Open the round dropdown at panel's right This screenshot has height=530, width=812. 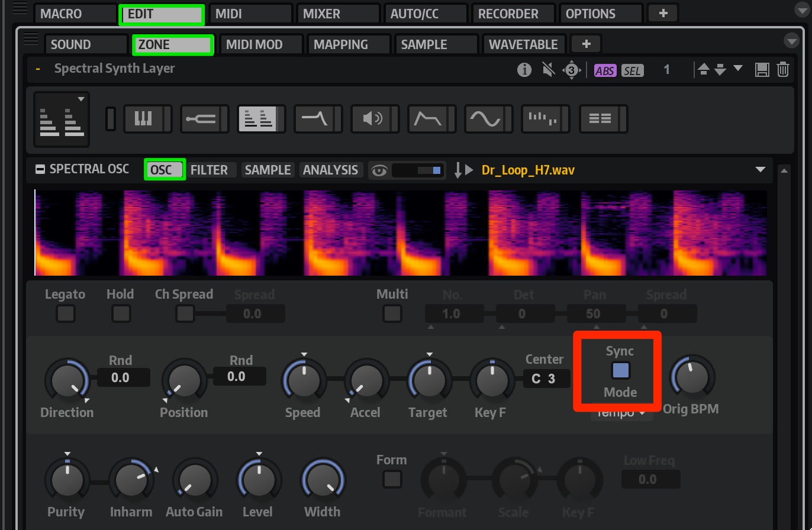(x=791, y=40)
